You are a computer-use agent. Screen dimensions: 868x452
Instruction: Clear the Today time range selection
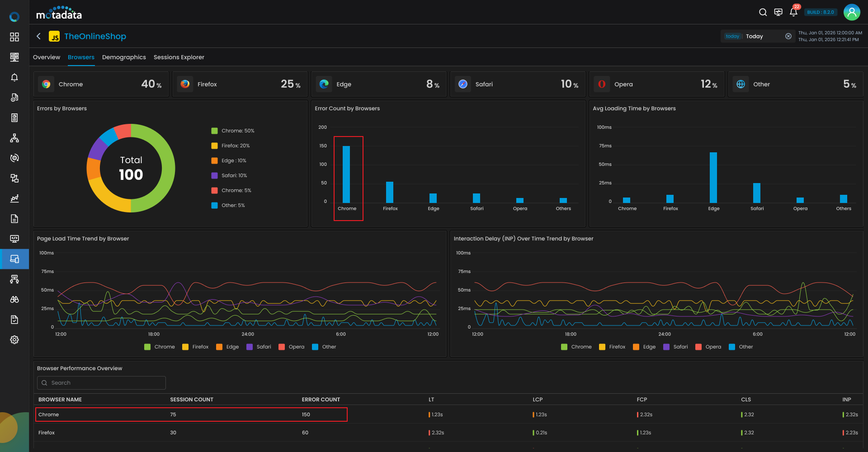(788, 36)
